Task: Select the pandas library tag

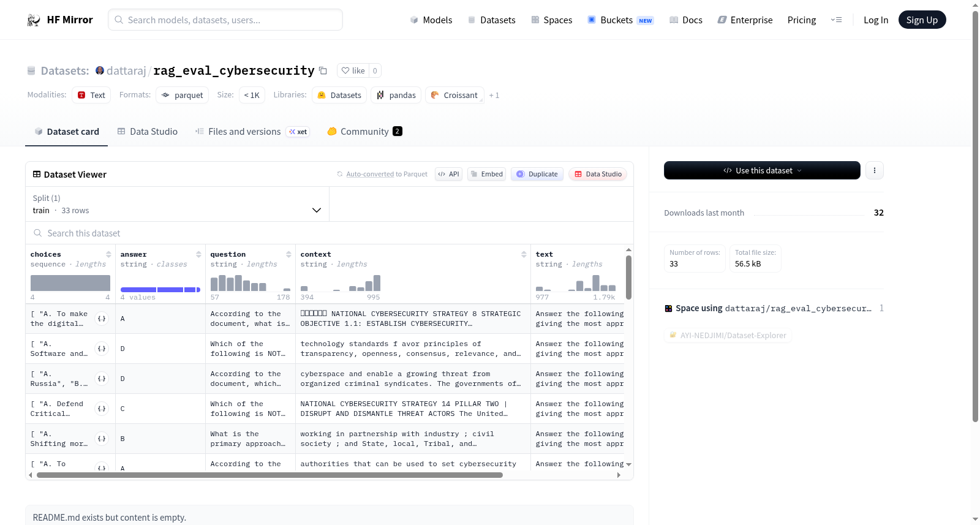Action: [396, 95]
